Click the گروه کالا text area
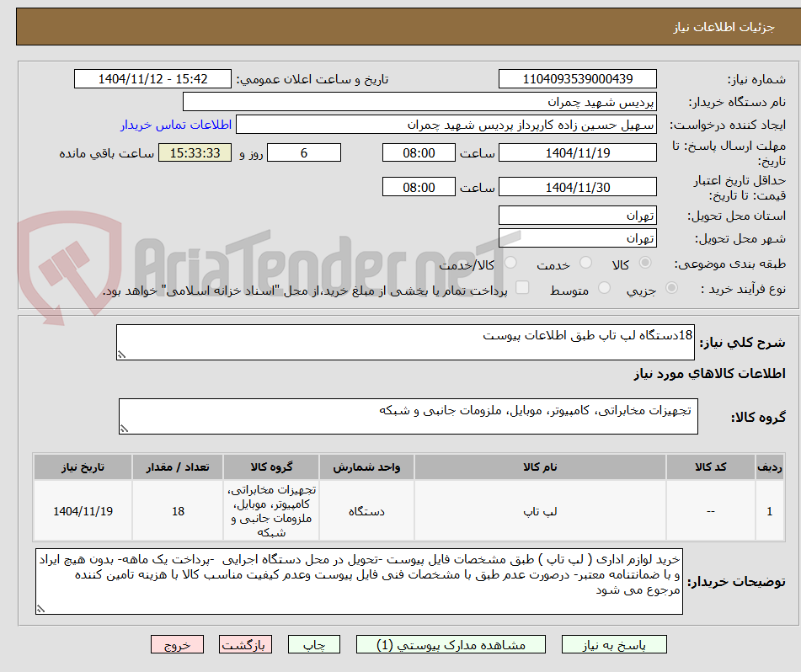 coord(409,417)
